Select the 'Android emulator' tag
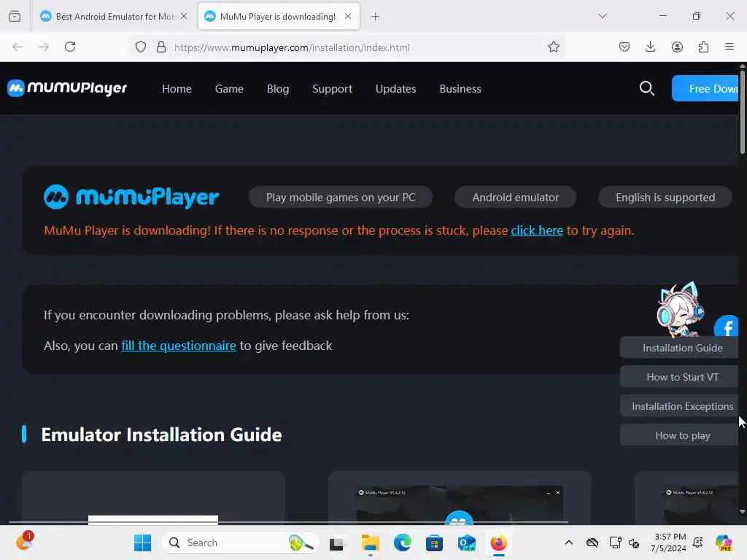Viewport: 747px width, 560px height. pyautogui.click(x=516, y=197)
